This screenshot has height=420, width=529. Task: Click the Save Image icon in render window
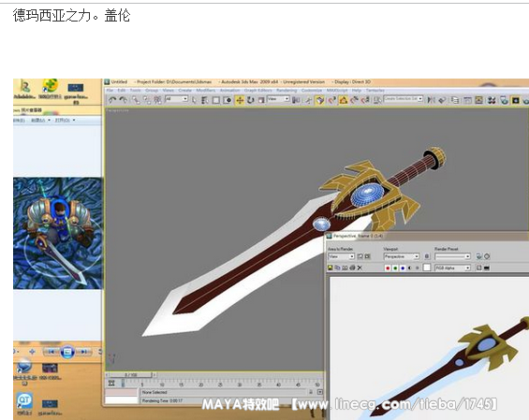[x=331, y=268]
